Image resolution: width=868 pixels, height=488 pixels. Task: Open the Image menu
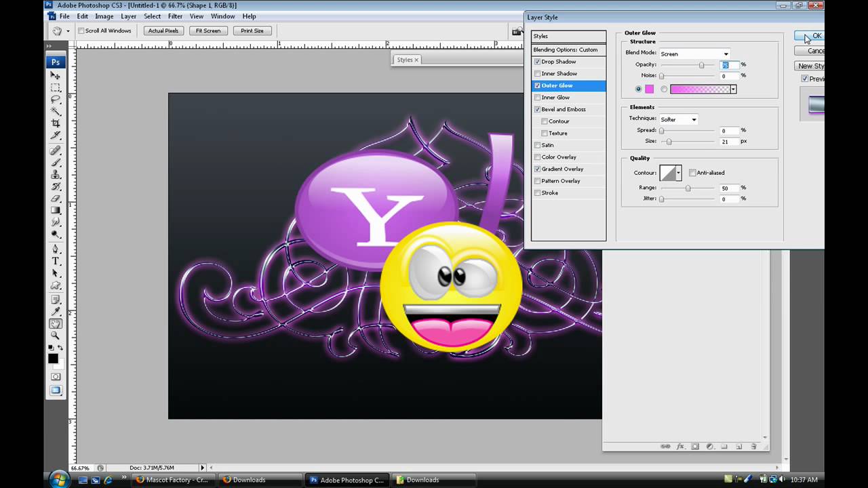tap(104, 16)
